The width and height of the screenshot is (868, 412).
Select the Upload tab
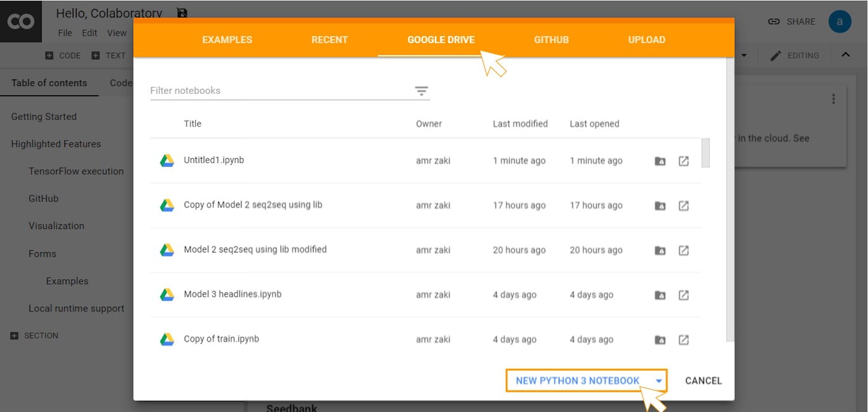point(646,40)
